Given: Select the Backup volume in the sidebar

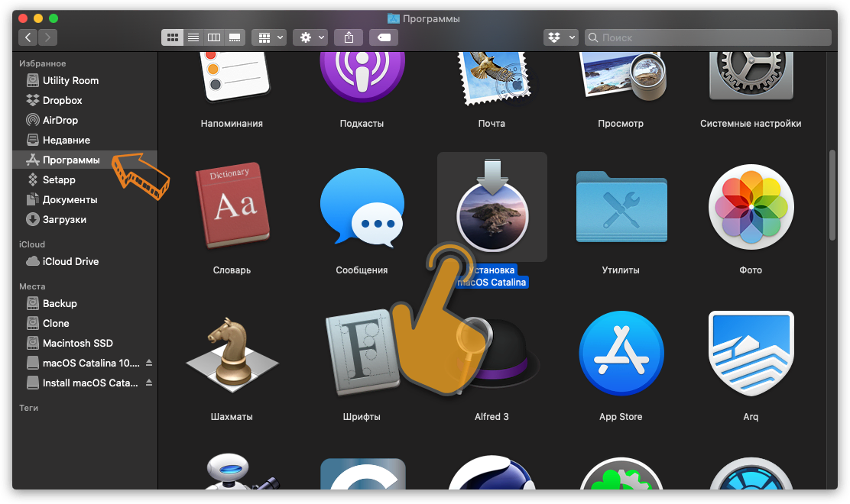Looking at the screenshot, I should pyautogui.click(x=85, y=303).
